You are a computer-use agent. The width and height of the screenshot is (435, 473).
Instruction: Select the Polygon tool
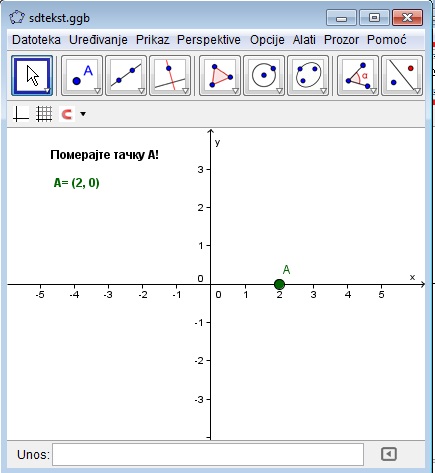point(220,76)
